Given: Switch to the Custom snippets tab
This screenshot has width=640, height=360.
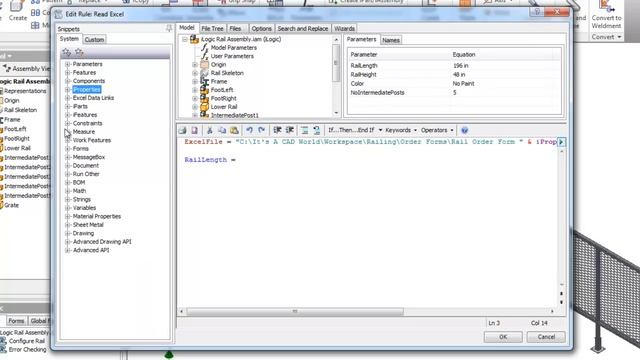Looking at the screenshot, I should tap(94, 40).
